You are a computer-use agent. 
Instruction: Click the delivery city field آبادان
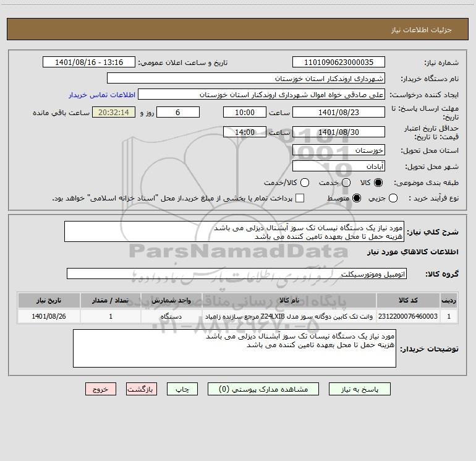[x=339, y=166]
